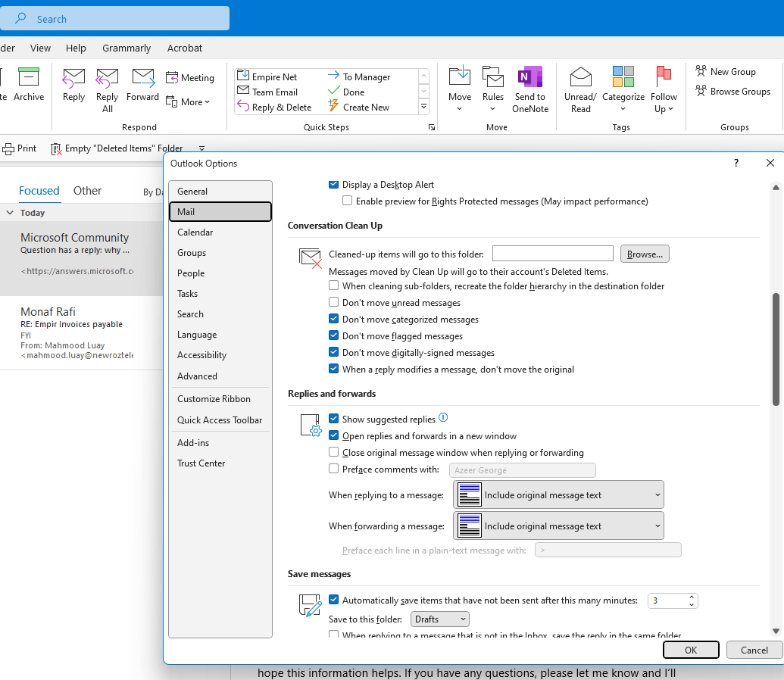
Task: Expand the Quick Steps gallery
Action: 423,106
